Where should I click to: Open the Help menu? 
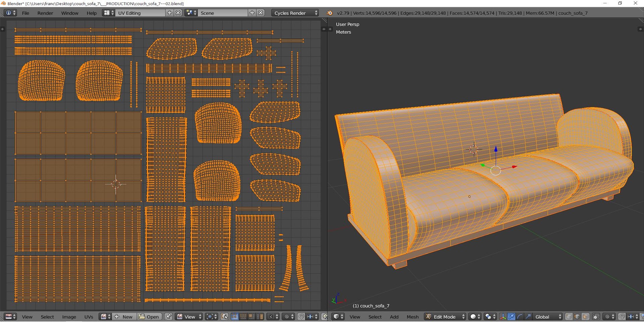pos(92,13)
